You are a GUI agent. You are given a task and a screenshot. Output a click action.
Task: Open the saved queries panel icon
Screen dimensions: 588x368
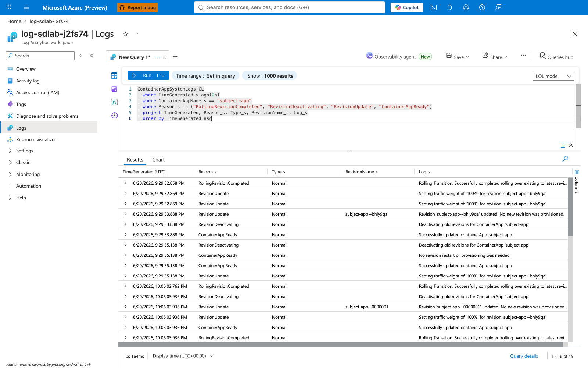(x=114, y=89)
